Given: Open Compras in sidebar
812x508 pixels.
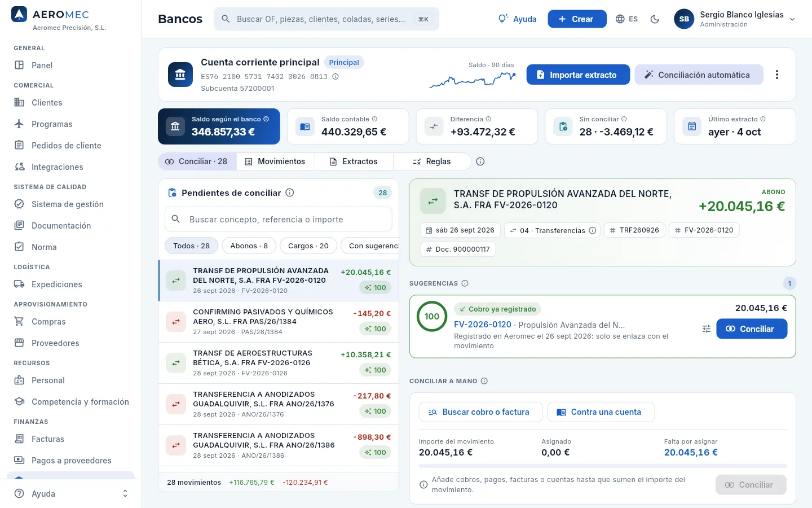Looking at the screenshot, I should click(x=71, y=322).
